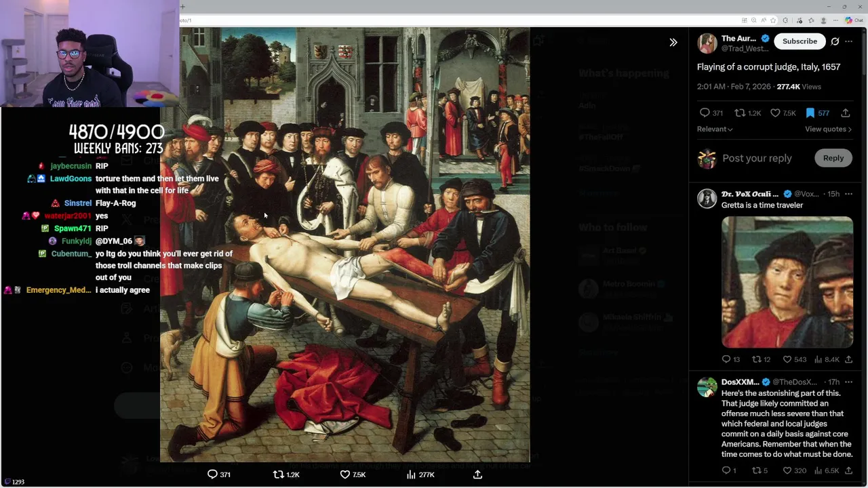Repost the main tweet showing 1.2K reposts
This screenshot has height=488, width=868.
tap(740, 113)
